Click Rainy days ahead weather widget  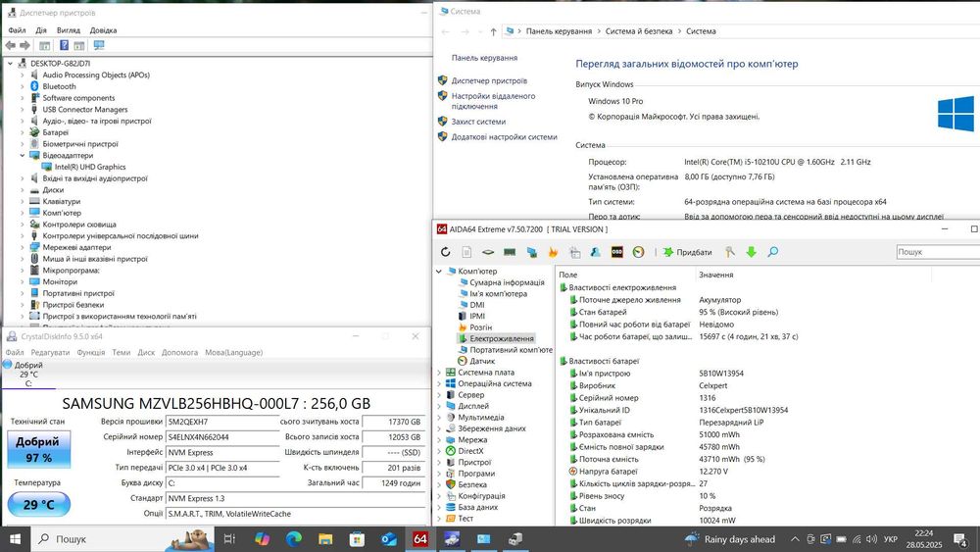(x=729, y=539)
